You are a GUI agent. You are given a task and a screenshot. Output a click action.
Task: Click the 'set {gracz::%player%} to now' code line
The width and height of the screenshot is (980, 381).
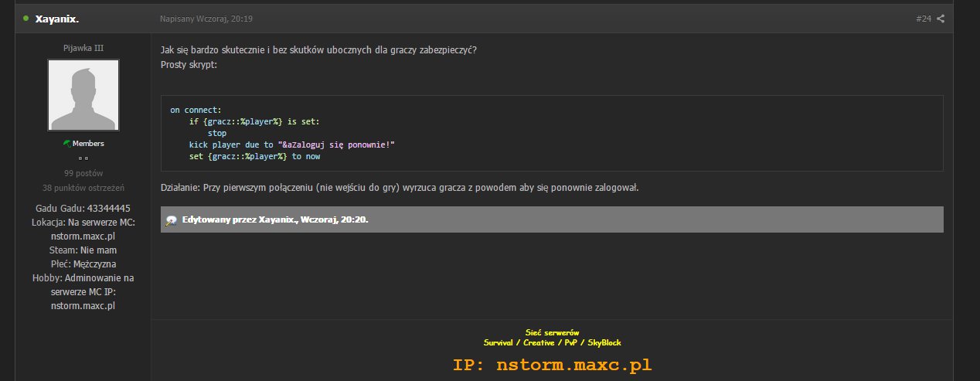254,157
